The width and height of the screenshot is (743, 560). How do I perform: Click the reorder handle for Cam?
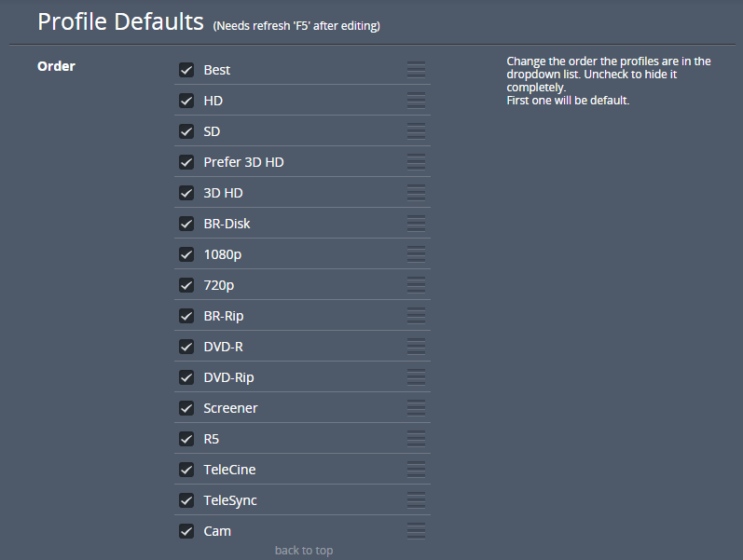(416, 531)
